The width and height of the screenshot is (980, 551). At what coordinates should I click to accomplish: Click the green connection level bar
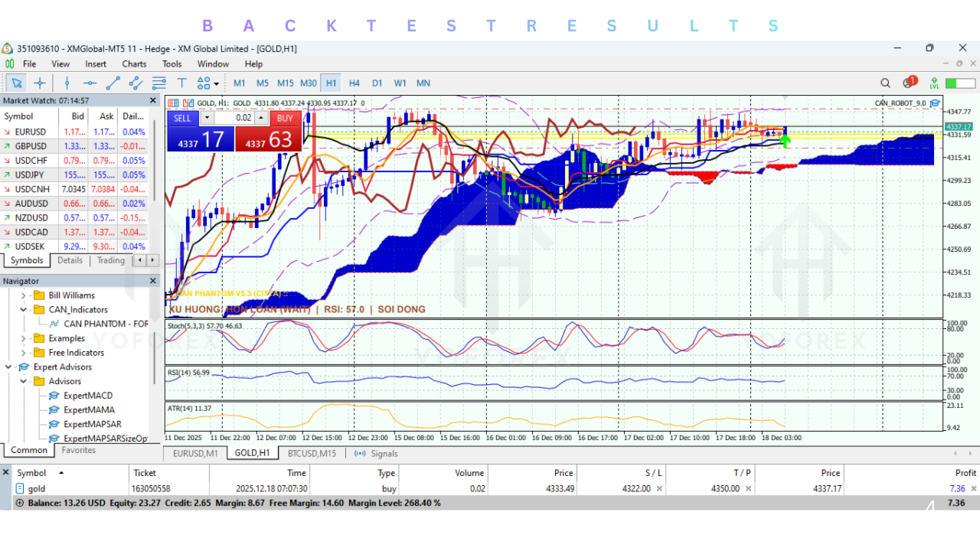(960, 83)
